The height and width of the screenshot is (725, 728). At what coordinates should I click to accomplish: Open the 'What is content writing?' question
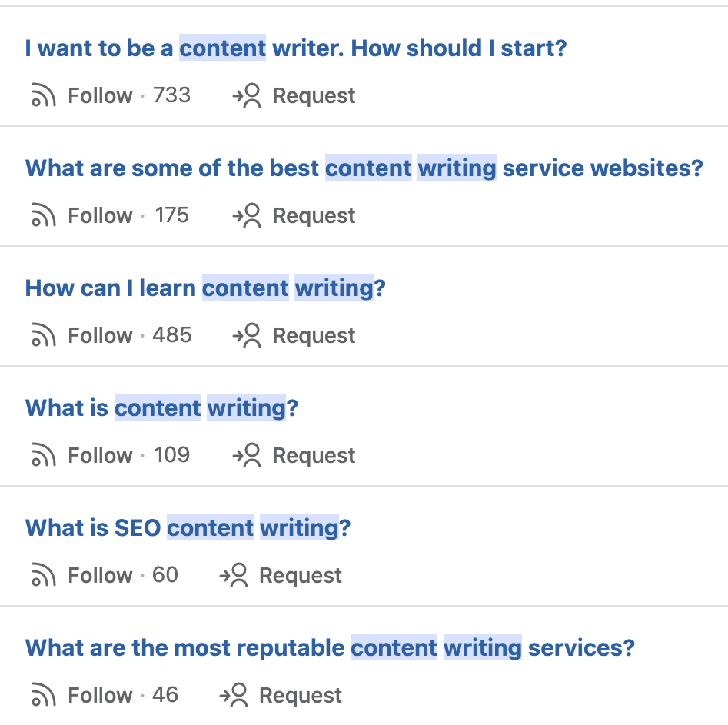click(161, 408)
